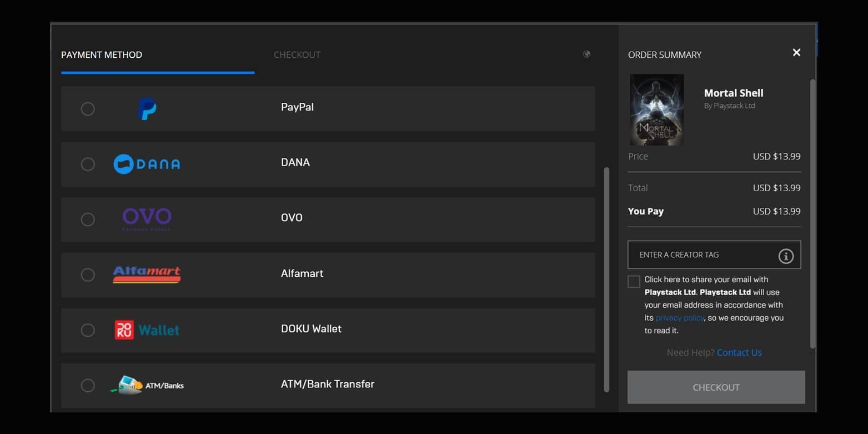Click the purple OVO logo
This screenshot has width=868, height=434.
tap(147, 219)
